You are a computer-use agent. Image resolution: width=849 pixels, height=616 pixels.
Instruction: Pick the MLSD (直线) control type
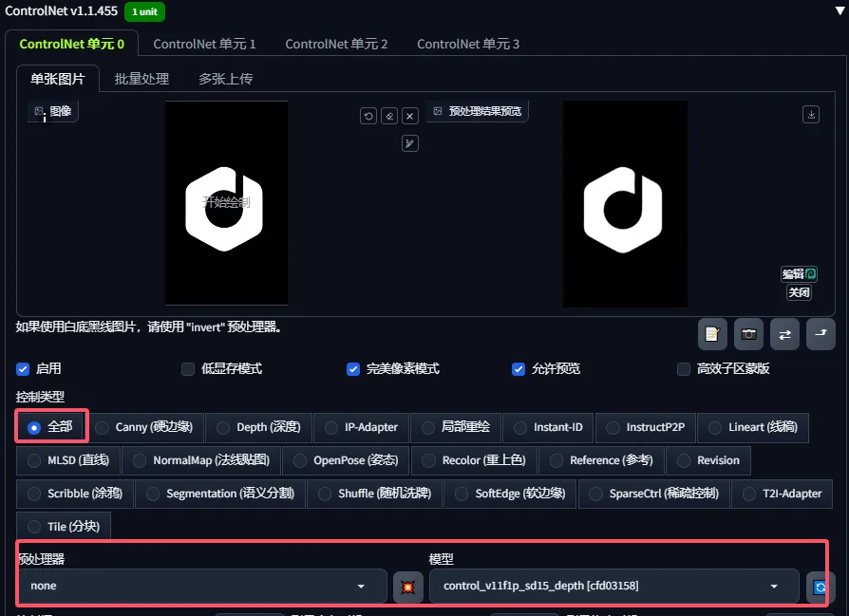click(x=68, y=460)
